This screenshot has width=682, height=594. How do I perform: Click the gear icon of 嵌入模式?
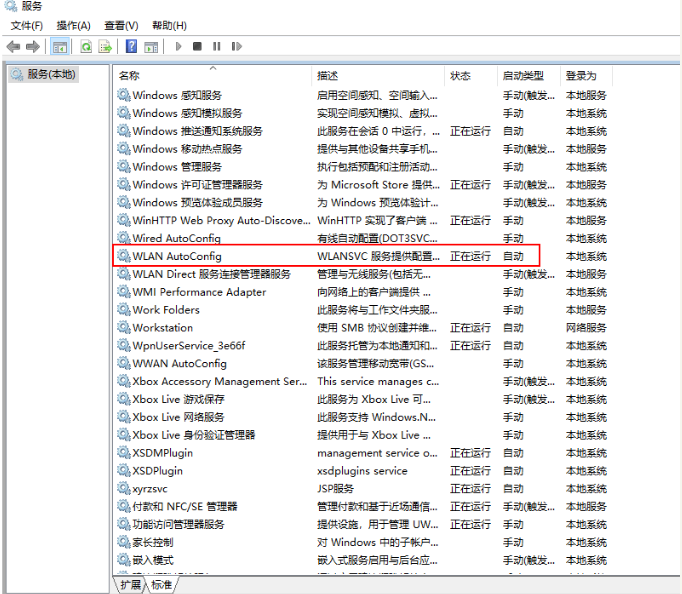(x=124, y=559)
